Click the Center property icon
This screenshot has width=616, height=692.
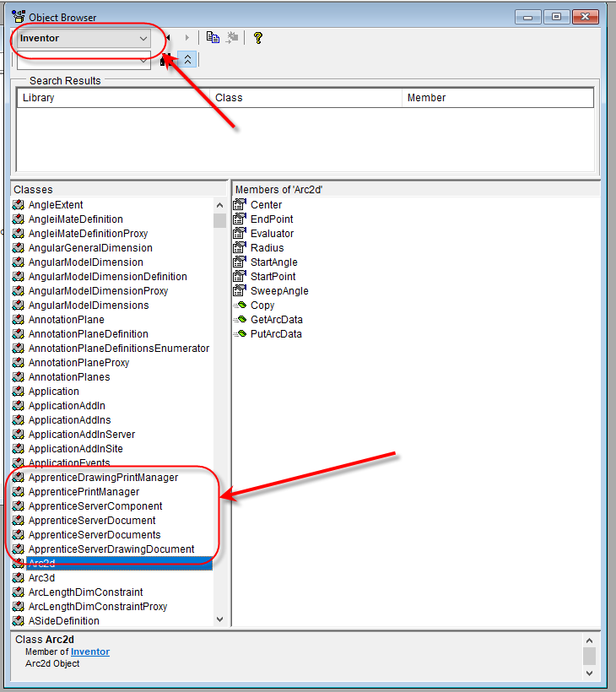240,205
